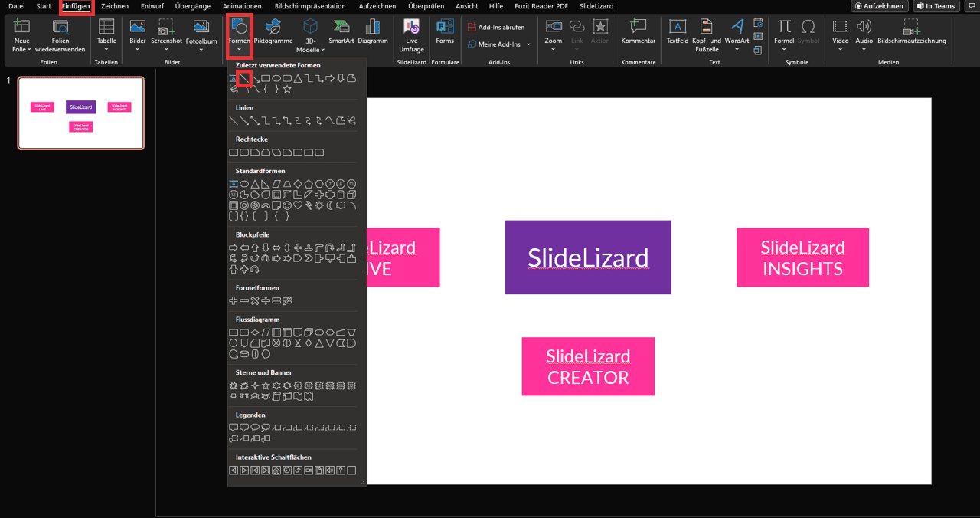
Task: Switch to the Animationen tab
Action: 242,6
